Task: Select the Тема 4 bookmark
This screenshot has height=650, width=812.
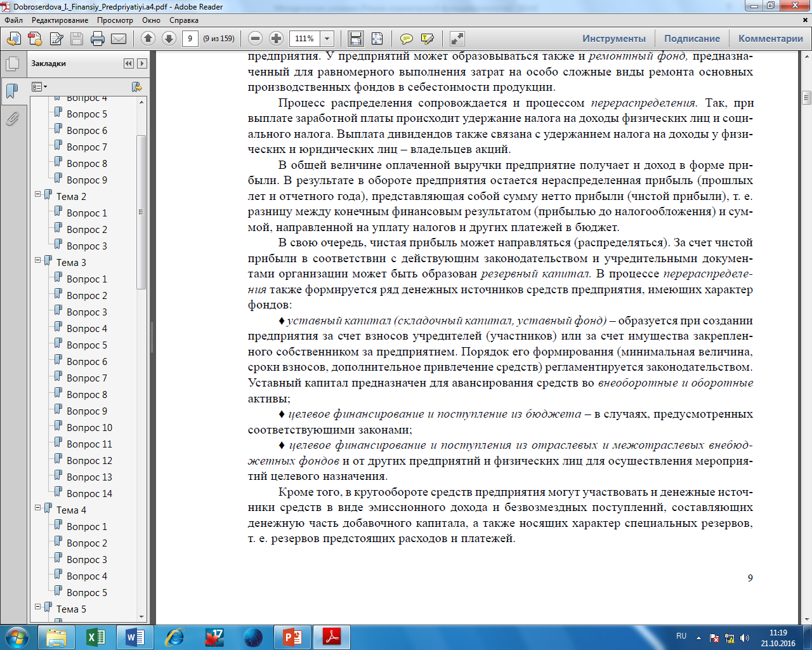Action: click(x=71, y=510)
